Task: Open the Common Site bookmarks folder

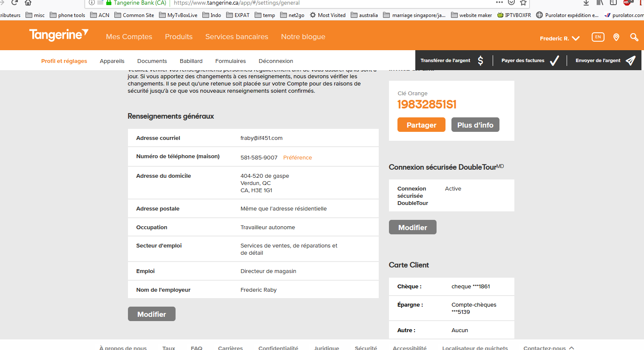Action: [x=134, y=15]
